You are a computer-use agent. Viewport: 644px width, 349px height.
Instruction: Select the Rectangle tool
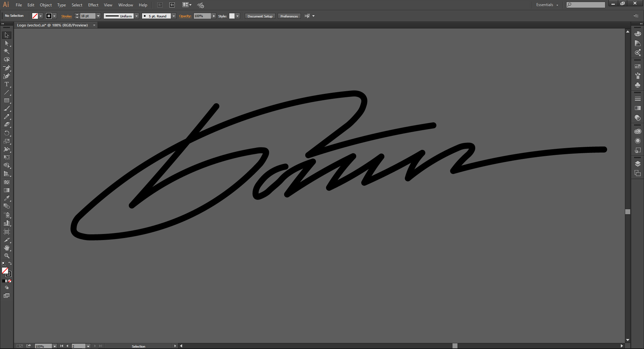pyautogui.click(x=7, y=101)
